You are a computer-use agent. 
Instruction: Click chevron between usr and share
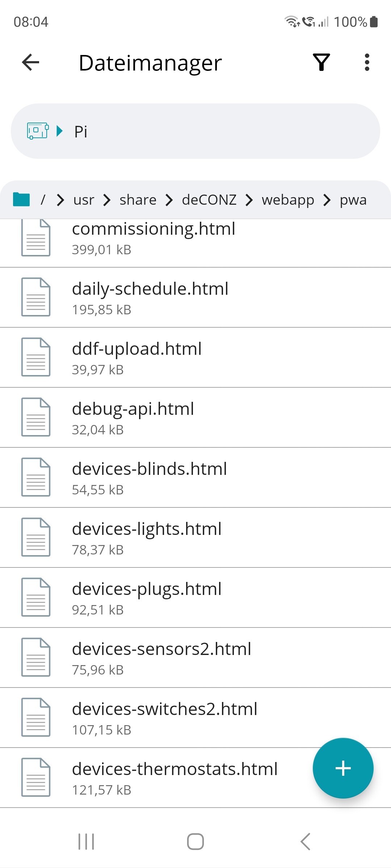(x=107, y=200)
